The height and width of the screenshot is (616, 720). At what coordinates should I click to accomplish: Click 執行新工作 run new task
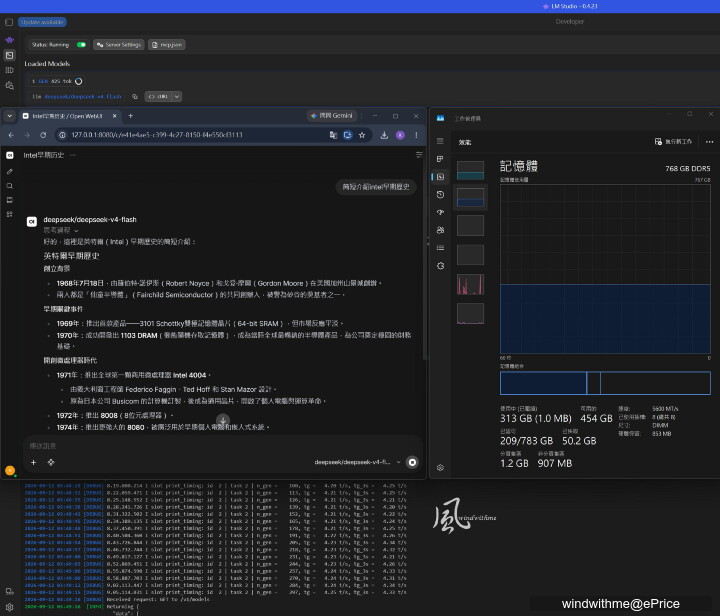pos(673,141)
